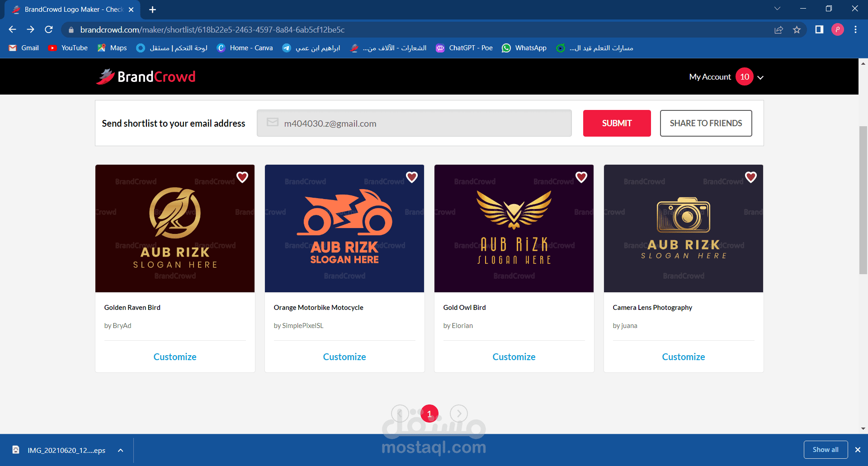Image resolution: width=868 pixels, height=466 pixels.
Task: Customize the Orange Motorbike Motocycle logo
Action: pos(344,357)
